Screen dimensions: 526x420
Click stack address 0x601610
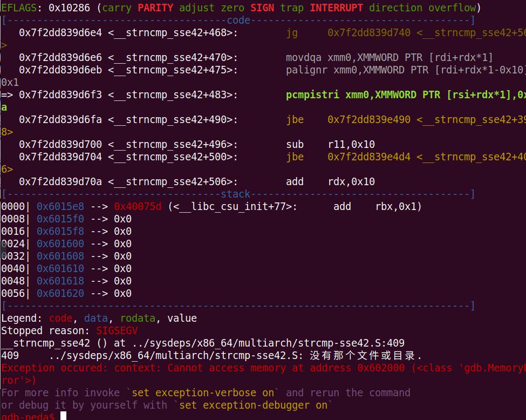coord(60,269)
